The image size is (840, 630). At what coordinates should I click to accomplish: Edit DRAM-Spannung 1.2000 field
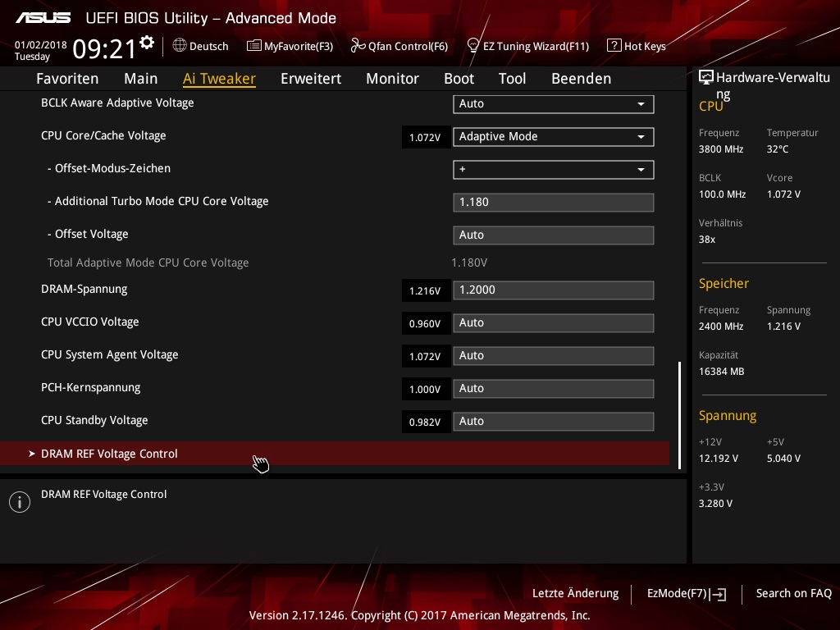tap(554, 290)
